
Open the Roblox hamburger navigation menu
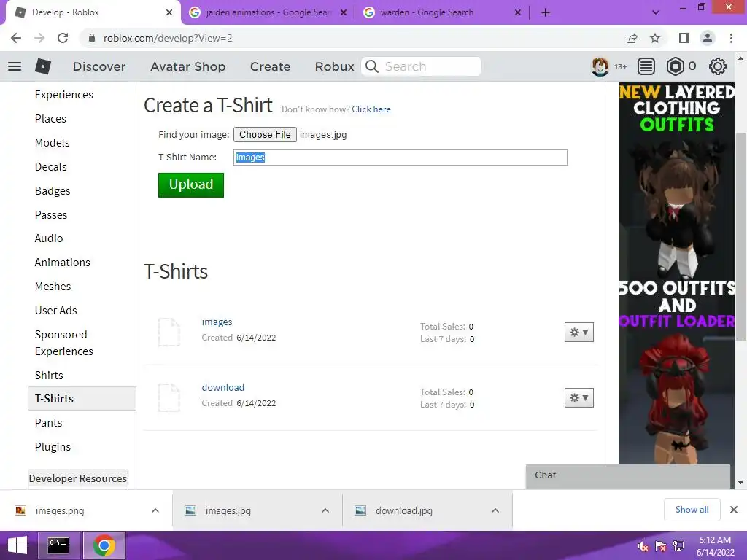tap(15, 66)
